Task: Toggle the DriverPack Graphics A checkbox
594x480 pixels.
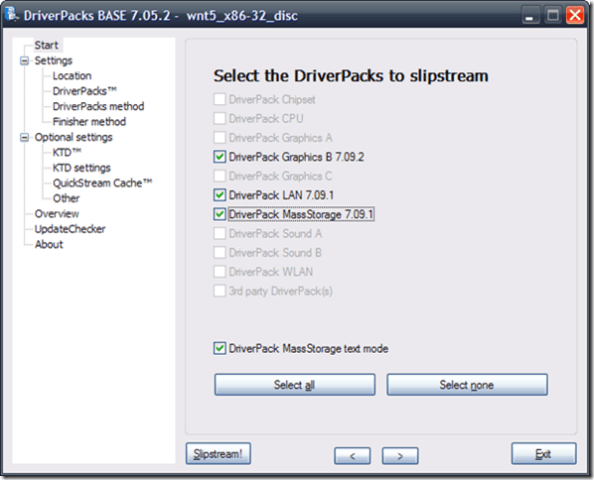Action: (220, 138)
